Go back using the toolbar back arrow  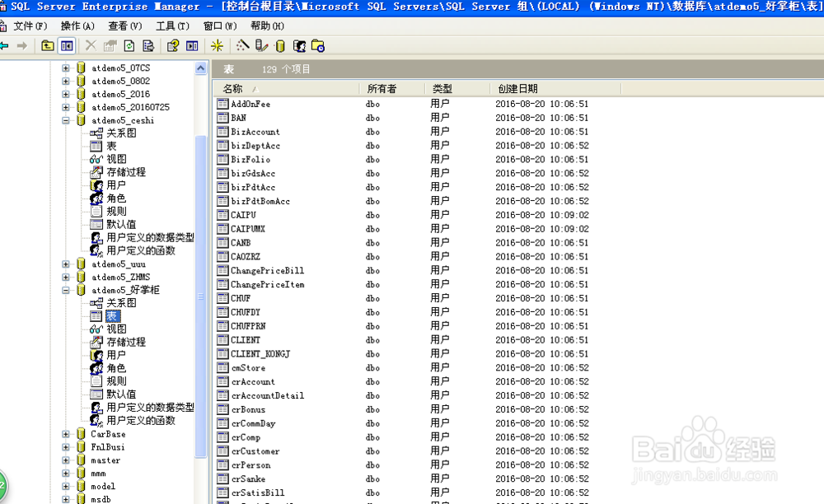(4, 46)
